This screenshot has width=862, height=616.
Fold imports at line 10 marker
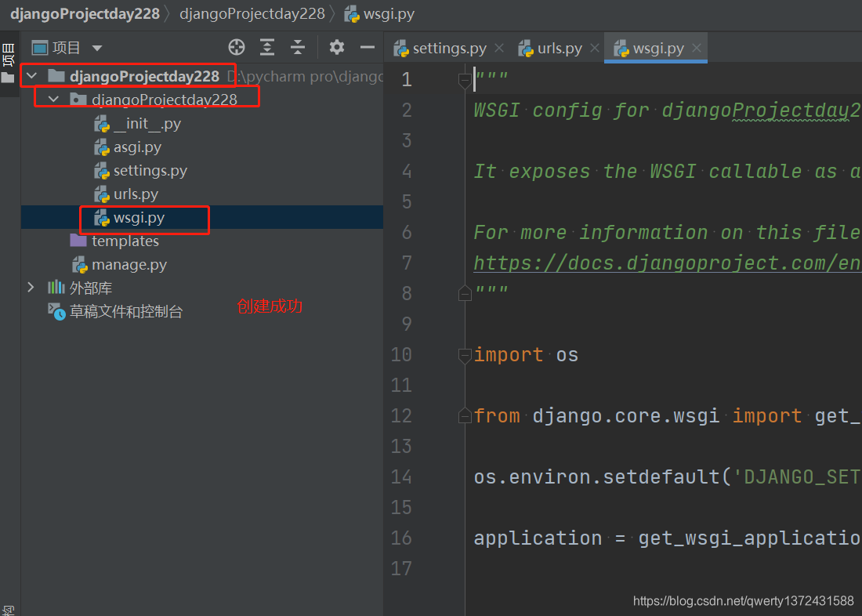coord(465,355)
